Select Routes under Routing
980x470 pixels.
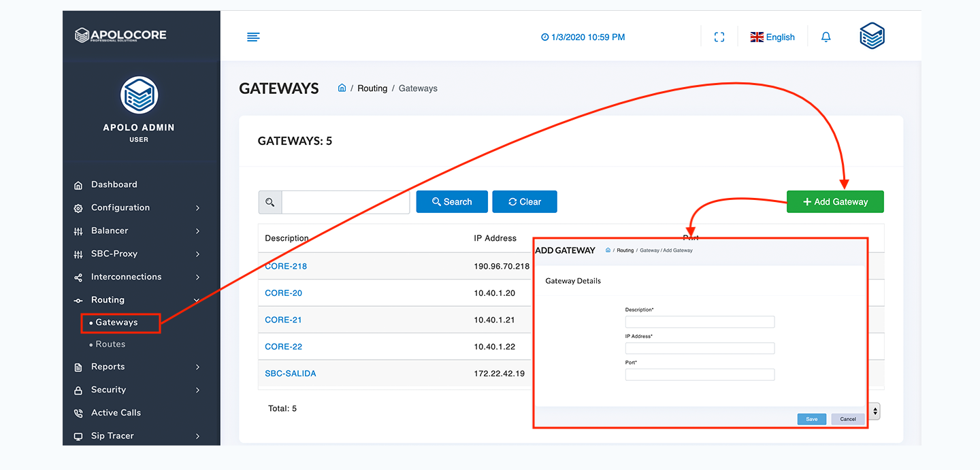tap(110, 344)
